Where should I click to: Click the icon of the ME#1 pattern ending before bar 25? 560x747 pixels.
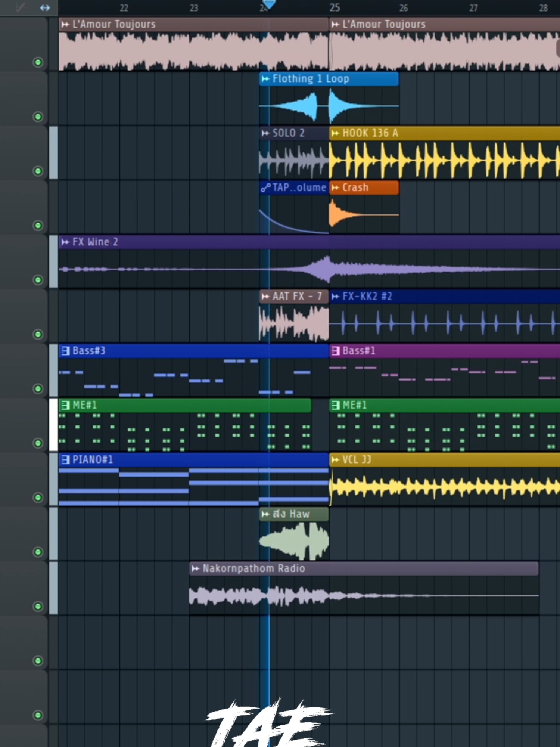(65, 405)
